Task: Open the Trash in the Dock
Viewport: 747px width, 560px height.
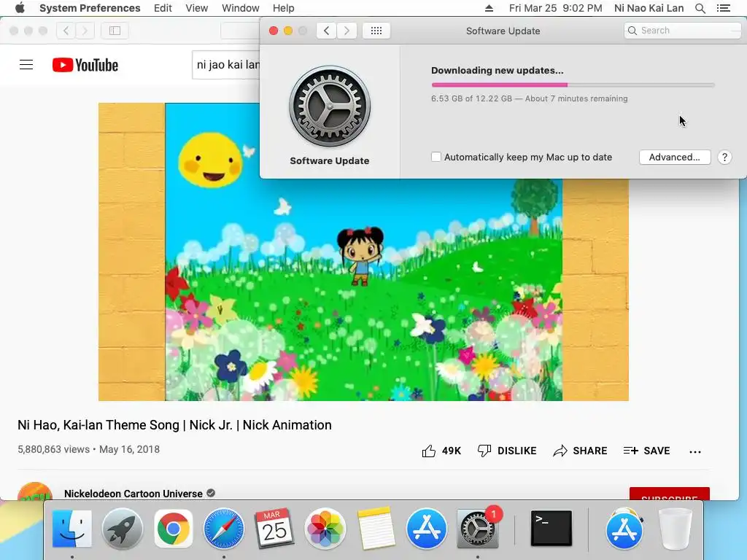Action: [675, 529]
